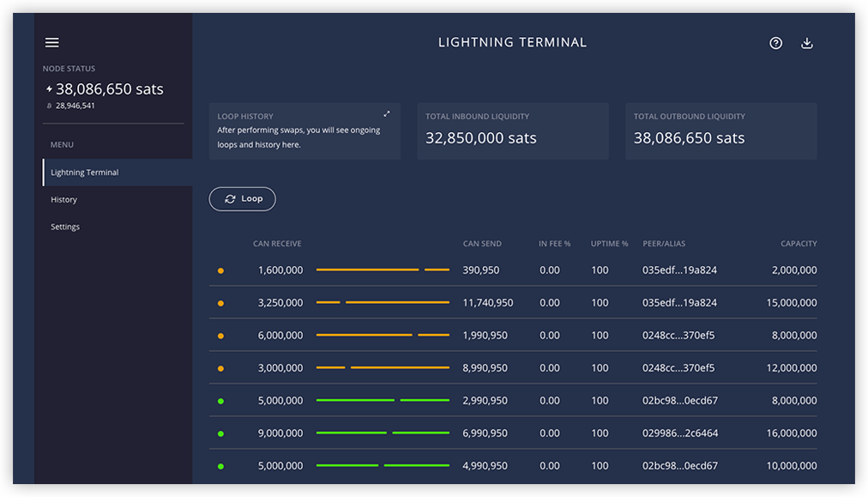Sort by the Uptime % column header
868x497 pixels.
coord(609,243)
